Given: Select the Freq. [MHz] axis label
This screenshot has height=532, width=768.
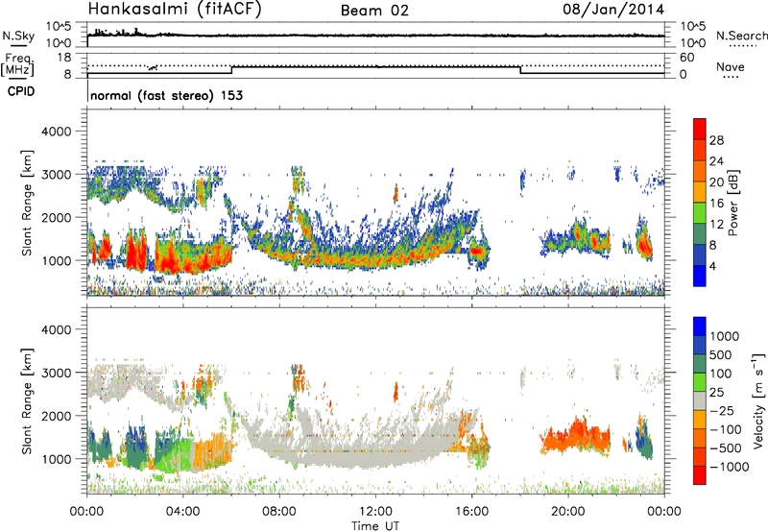Looking at the screenshot, I should (x=18, y=65).
